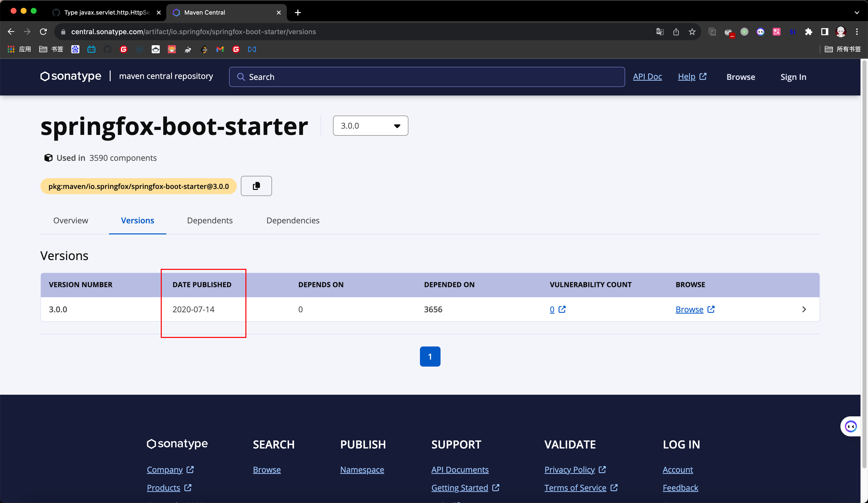Switch to the Dependents tab

[210, 221]
